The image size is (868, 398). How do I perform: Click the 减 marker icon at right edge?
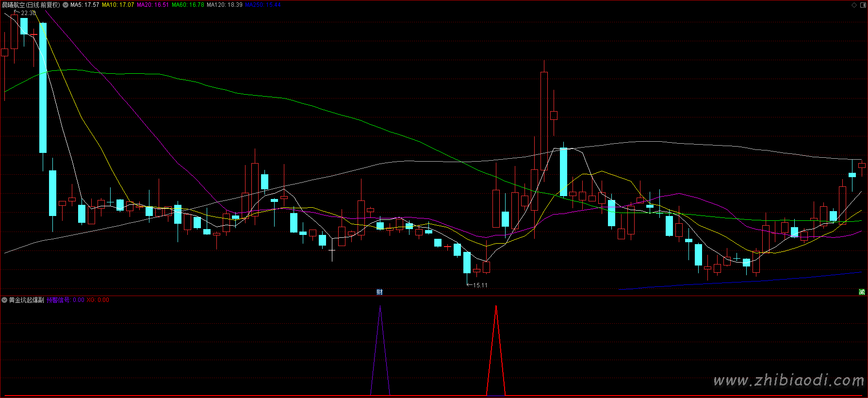point(862,292)
